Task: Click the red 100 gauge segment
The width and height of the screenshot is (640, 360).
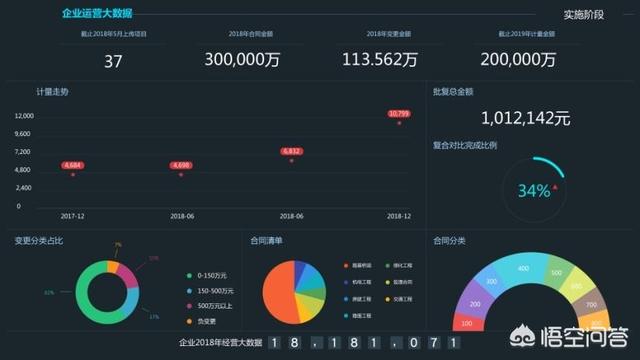Action: click(x=468, y=323)
